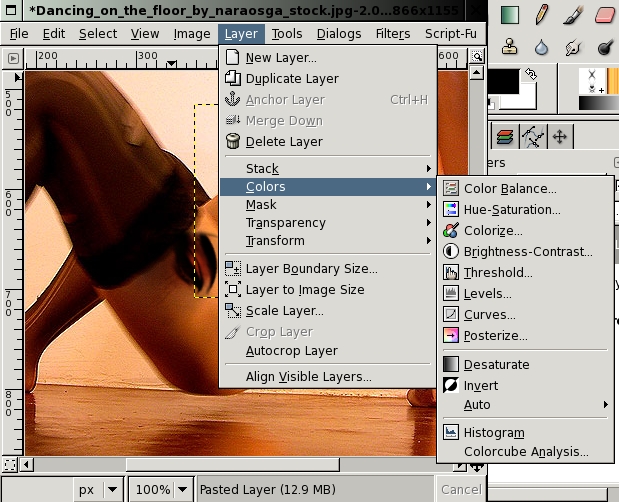619x502 pixels.
Task: Select the Smudge finger tool
Action: (573, 47)
